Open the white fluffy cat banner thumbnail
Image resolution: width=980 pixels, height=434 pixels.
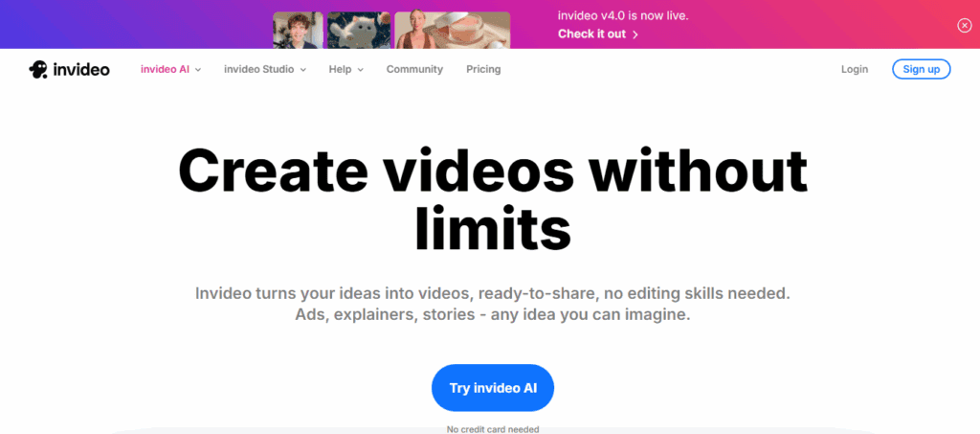tap(359, 30)
